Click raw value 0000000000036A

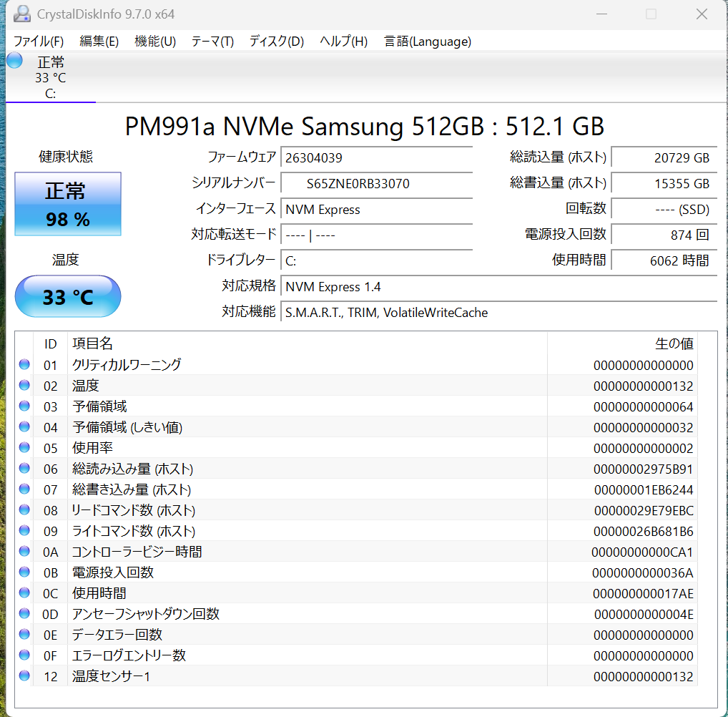point(643,572)
